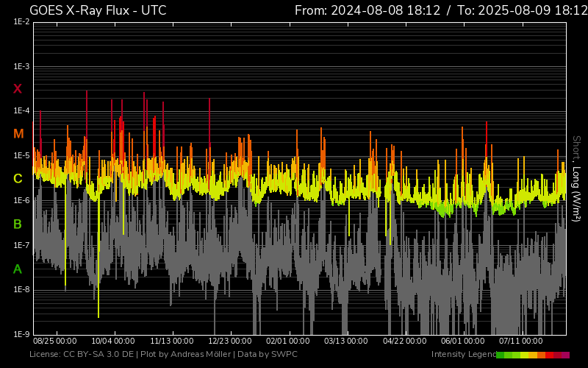The width and height of the screenshot is (588, 368).
Task: Click the green A flare class label
Action: [x=18, y=269]
